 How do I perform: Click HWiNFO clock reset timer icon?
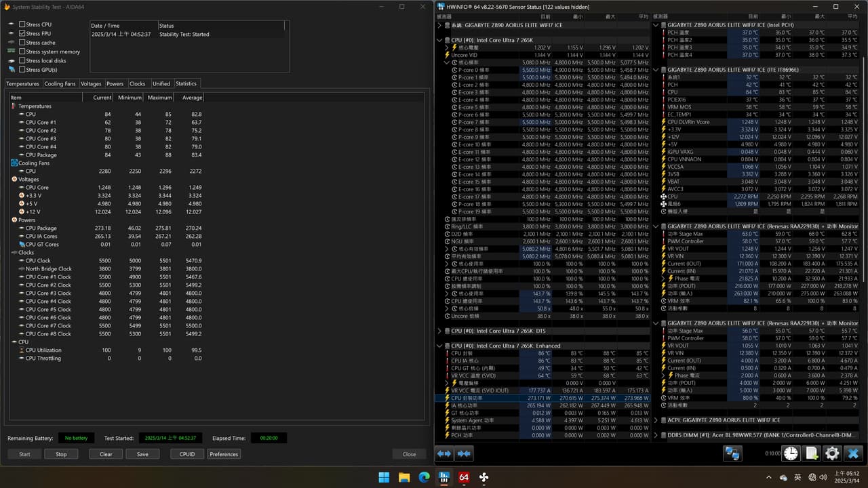791,453
